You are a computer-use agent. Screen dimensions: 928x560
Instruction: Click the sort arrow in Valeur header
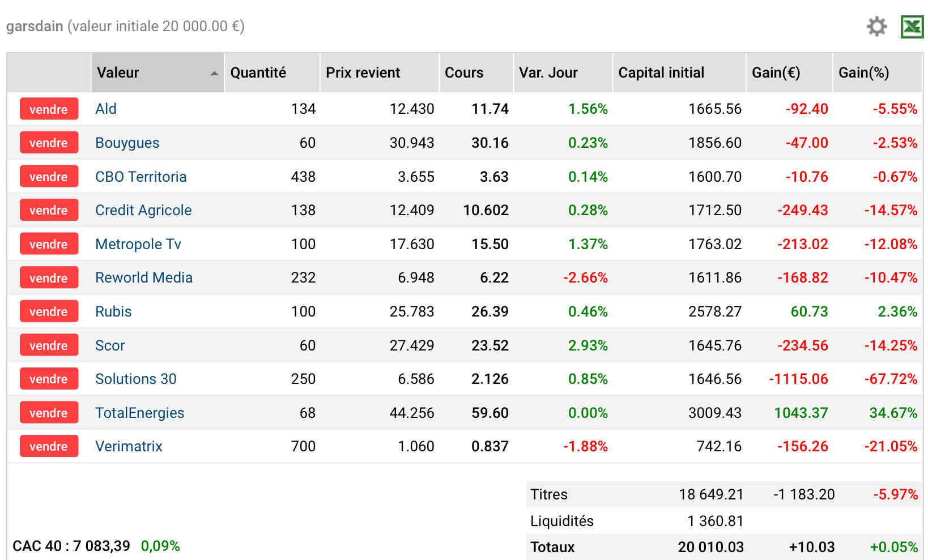(x=214, y=73)
